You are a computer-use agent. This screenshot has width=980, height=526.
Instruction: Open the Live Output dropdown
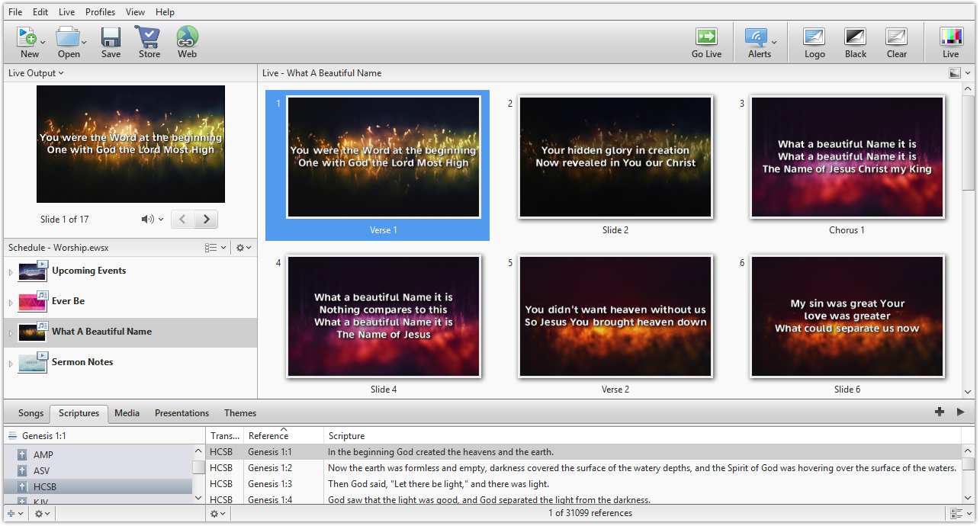coord(35,73)
